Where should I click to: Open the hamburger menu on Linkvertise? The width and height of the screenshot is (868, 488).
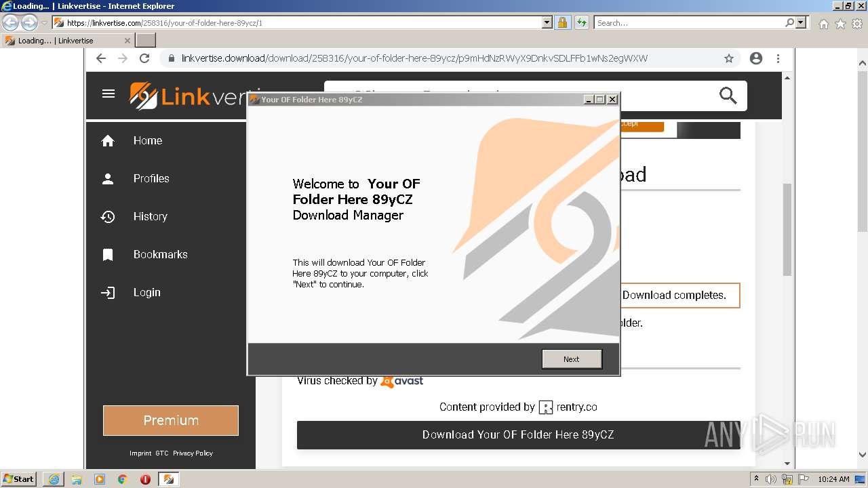108,94
